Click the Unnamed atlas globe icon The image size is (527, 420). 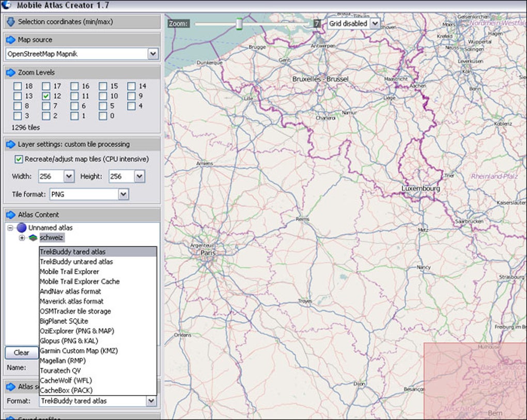pyautogui.click(x=21, y=228)
